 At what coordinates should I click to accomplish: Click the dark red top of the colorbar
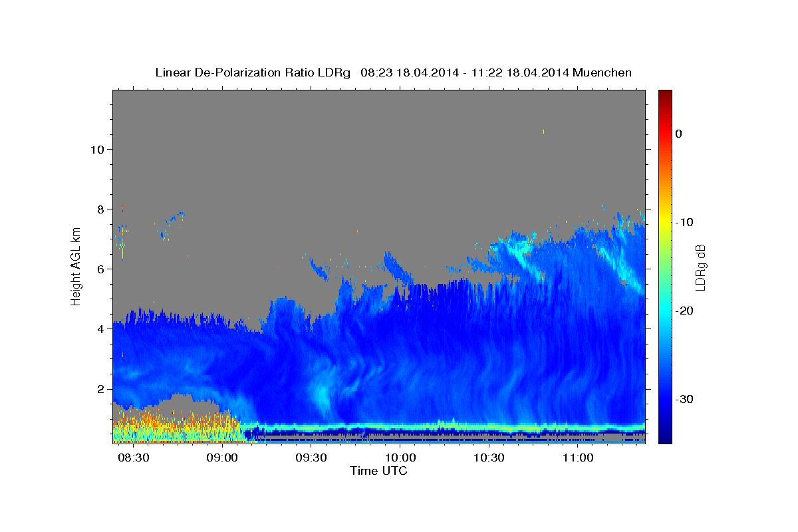pyautogui.click(x=665, y=94)
